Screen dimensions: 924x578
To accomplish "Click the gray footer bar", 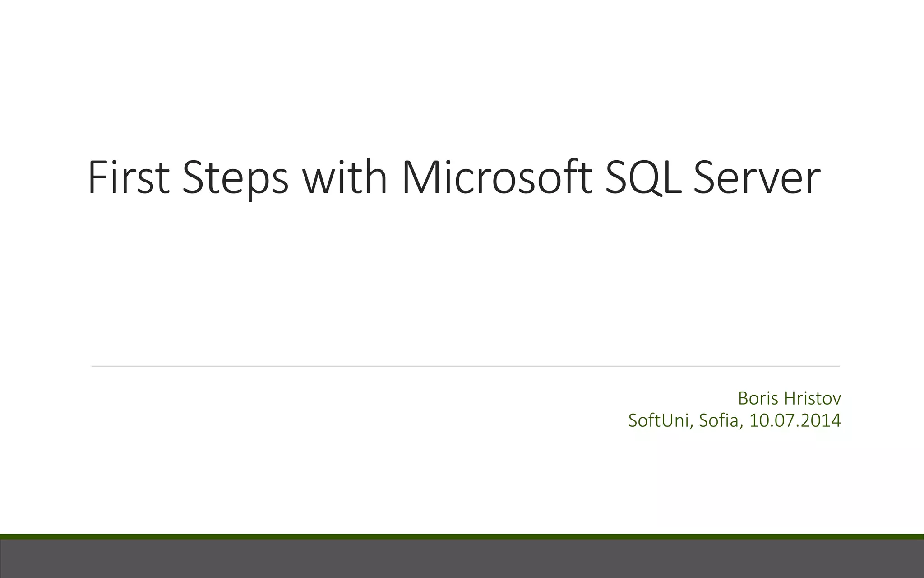I will (462, 559).
